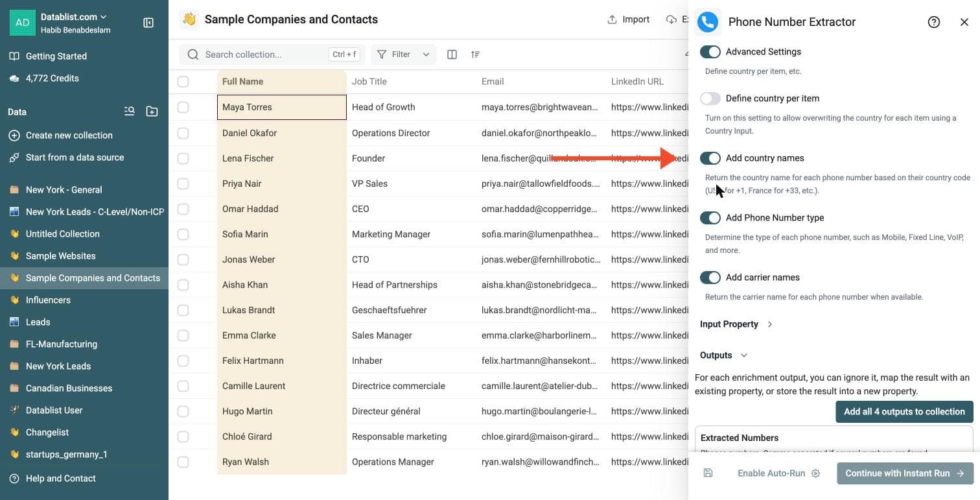Open the Influencers collection
This screenshot has width=980, height=500.
tap(48, 300)
